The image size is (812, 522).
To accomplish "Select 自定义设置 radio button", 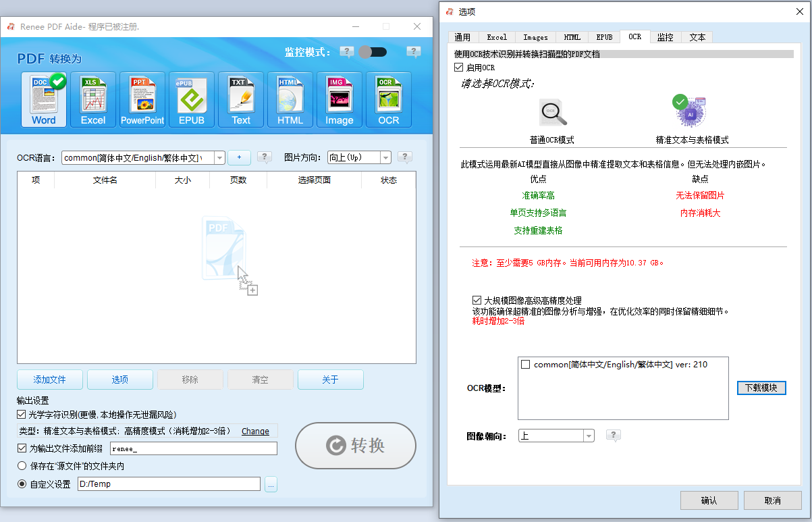I will 22,484.
